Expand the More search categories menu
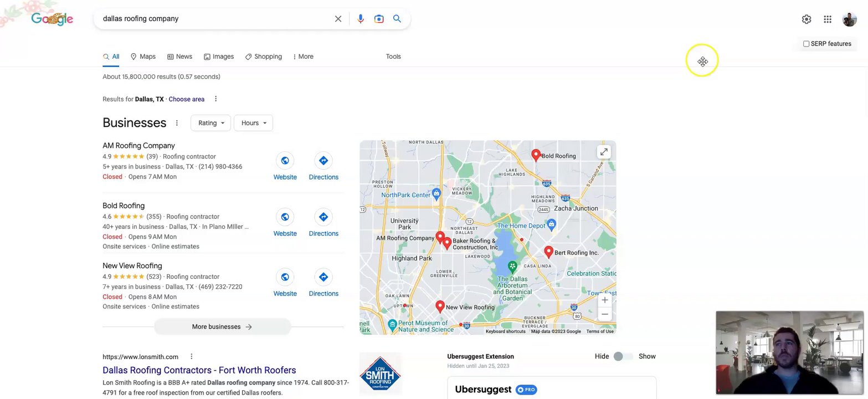Viewport: 868px width, 399px height. coord(302,57)
